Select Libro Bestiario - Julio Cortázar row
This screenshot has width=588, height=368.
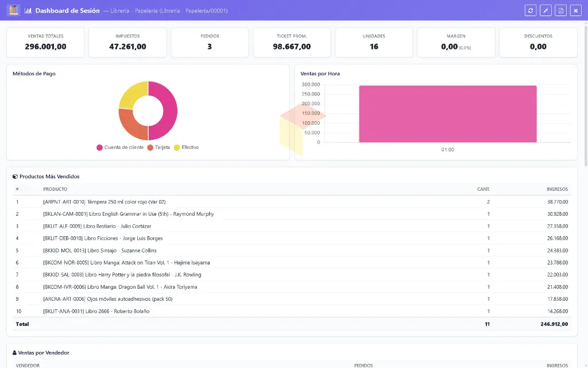point(292,226)
